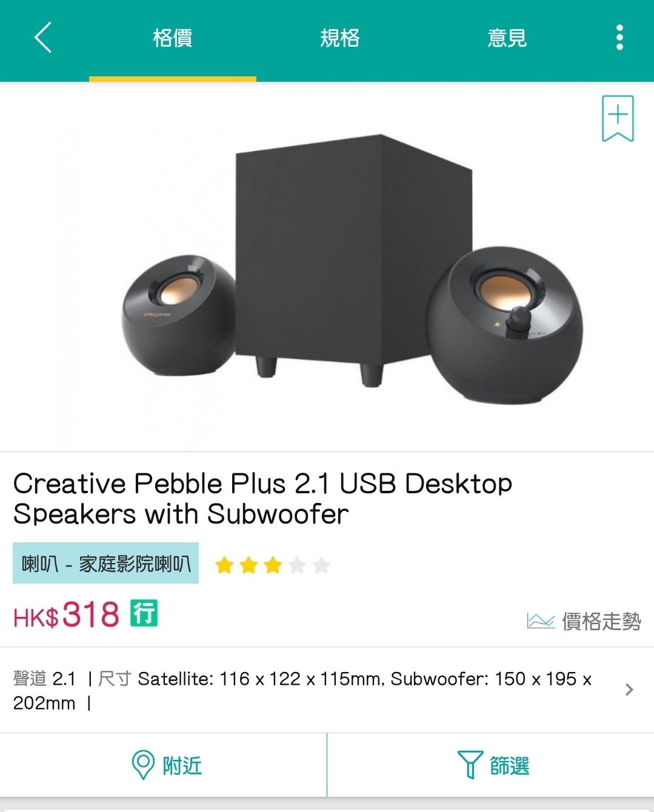
Task: Tap the 喇叭 - 家庭影院喇叭 category tag
Action: [105, 564]
